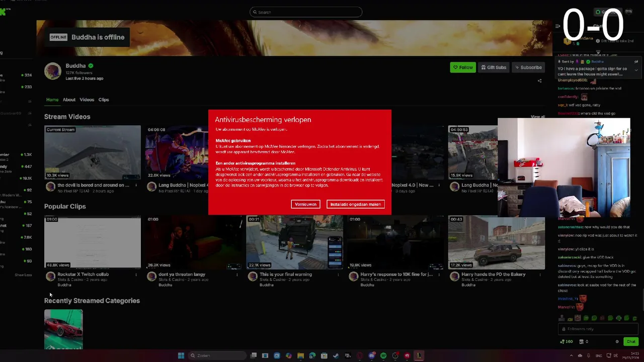This screenshot has width=644, height=362.
Task: Open Steam from taskbar
Action: (x=336, y=355)
